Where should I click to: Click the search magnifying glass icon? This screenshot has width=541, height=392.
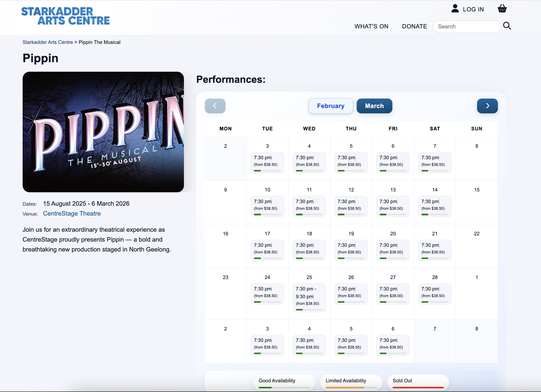(507, 26)
